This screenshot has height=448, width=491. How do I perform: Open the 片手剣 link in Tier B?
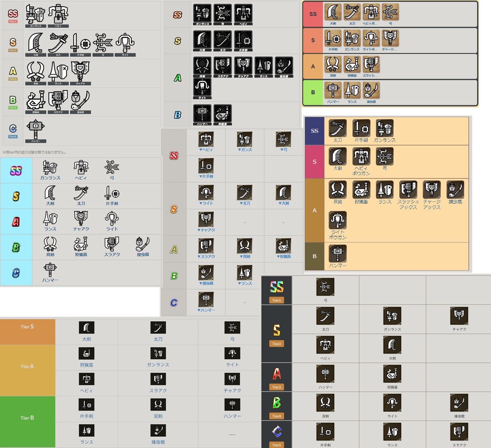86,416
